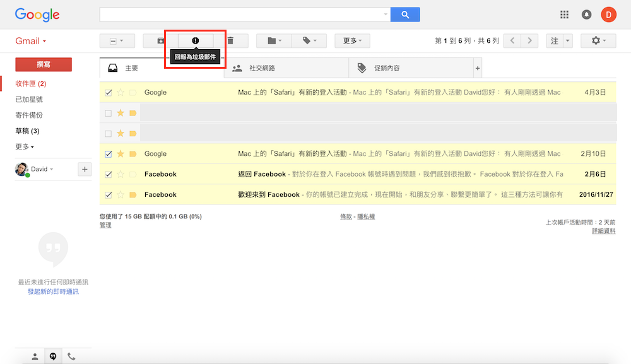Click the Google logo
This screenshot has width=631, height=364.
(37, 15)
